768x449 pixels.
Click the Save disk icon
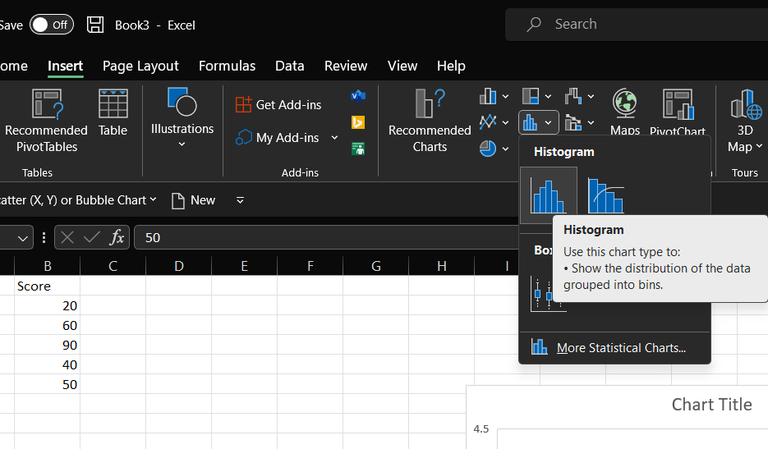click(95, 24)
